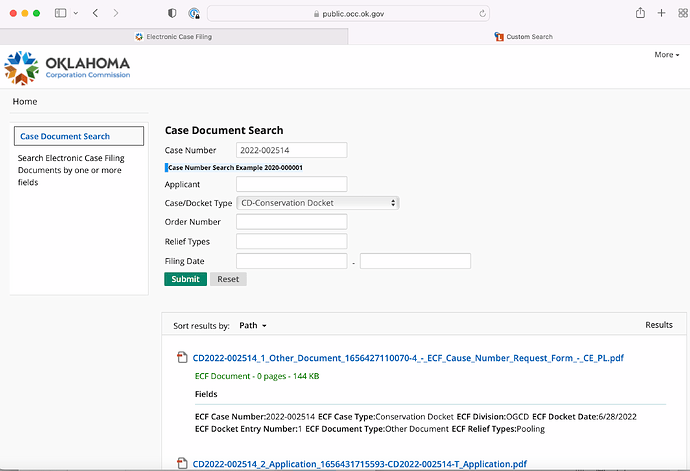Open the Share icon in Safari toolbar
690x471 pixels.
pyautogui.click(x=640, y=13)
